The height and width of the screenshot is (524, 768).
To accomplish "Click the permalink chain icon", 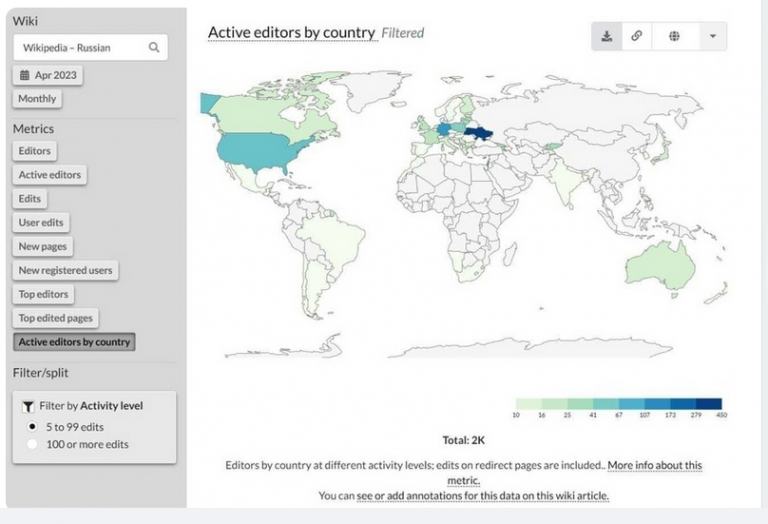I will click(x=637, y=36).
